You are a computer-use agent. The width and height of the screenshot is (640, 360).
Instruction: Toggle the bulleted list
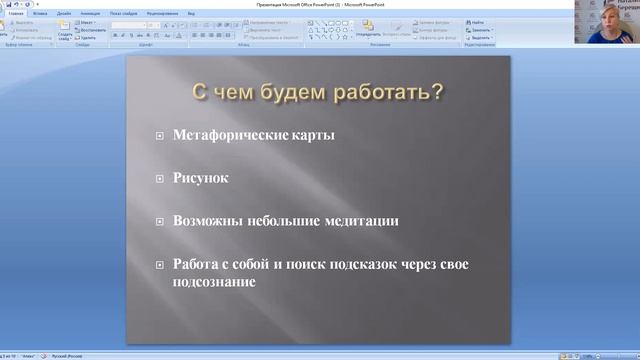pos(195,25)
